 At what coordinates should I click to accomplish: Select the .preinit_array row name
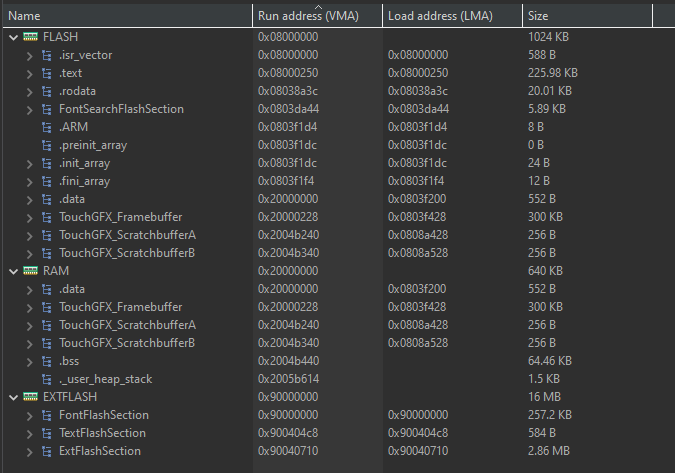tap(93, 145)
